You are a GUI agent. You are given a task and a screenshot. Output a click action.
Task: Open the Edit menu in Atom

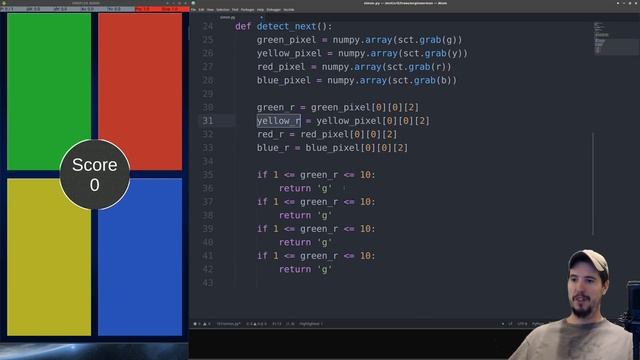pos(201,10)
